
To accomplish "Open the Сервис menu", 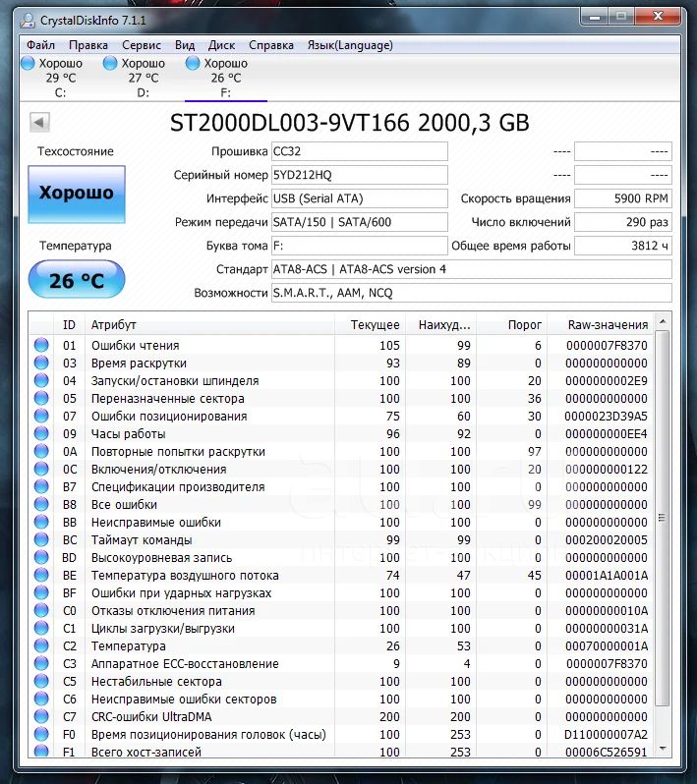I will click(x=142, y=45).
